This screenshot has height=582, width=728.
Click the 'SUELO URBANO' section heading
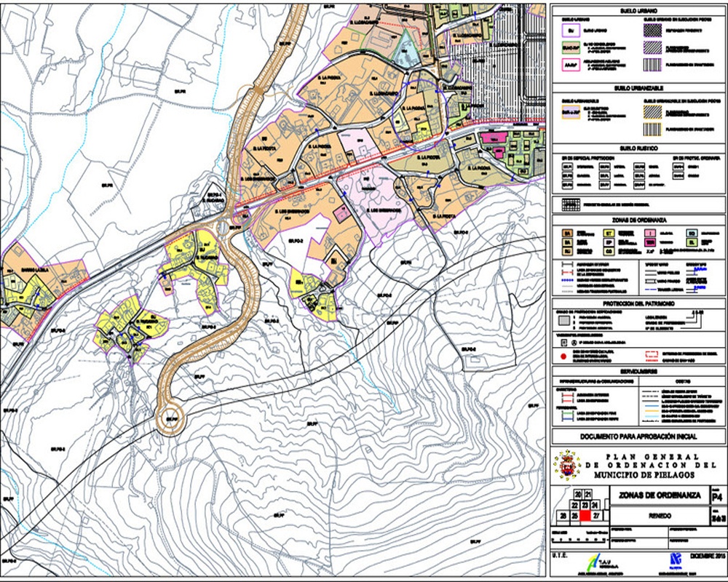[639, 11]
